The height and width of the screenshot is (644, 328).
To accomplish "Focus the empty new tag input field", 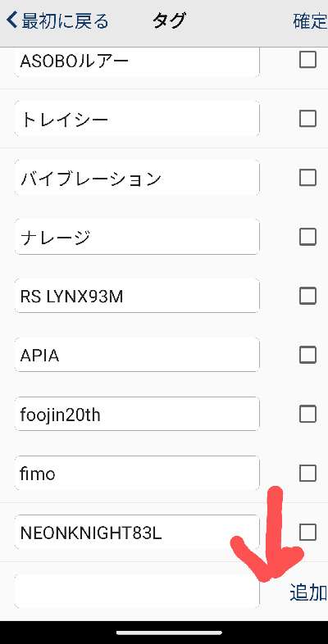I will point(137,591).
